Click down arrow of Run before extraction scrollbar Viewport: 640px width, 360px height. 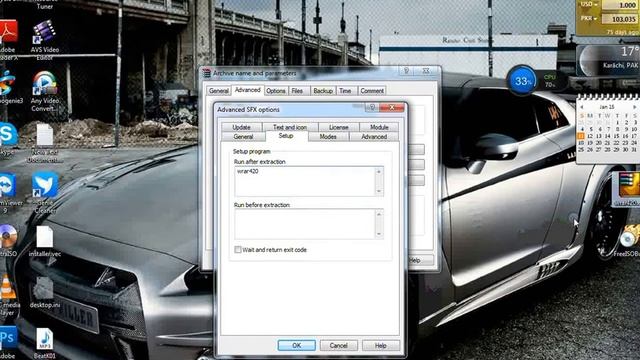[379, 234]
